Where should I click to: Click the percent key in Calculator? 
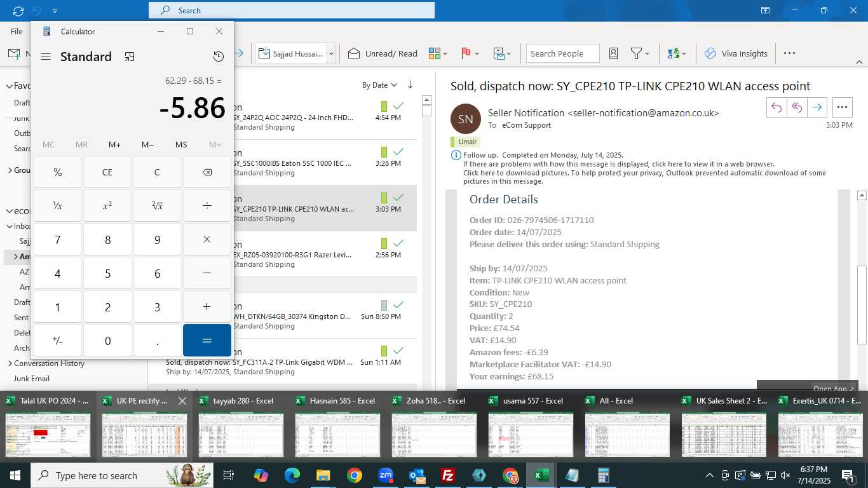(58, 172)
